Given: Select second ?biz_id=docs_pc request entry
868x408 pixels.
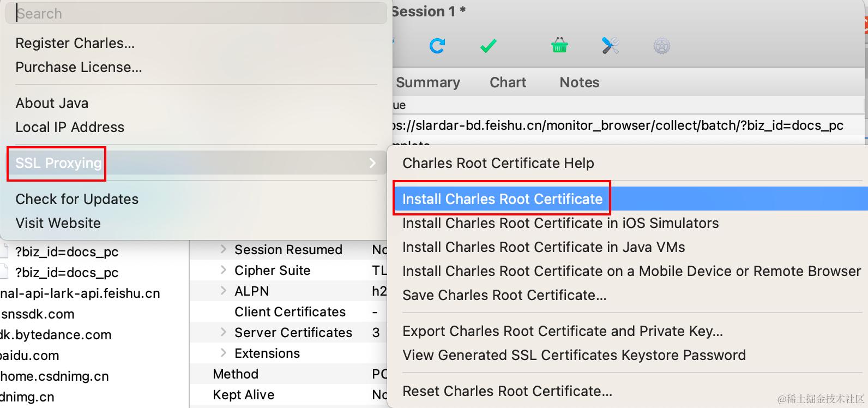Looking at the screenshot, I should [67, 272].
